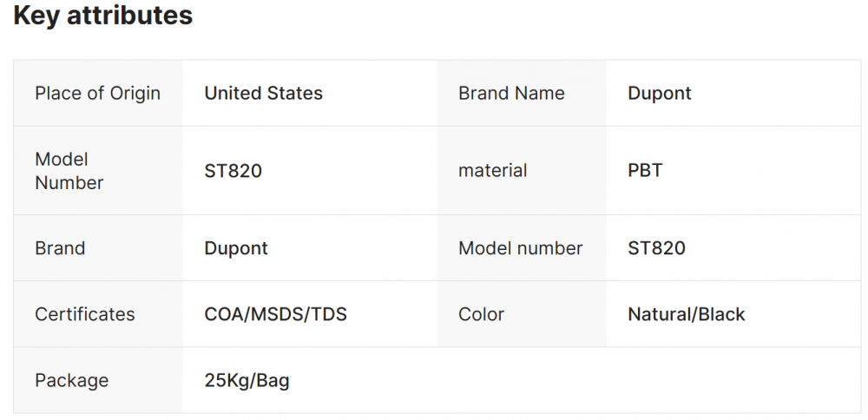Select the United States value
Image resolution: width=868 pixels, height=420 pixels.
pyautogui.click(x=263, y=94)
